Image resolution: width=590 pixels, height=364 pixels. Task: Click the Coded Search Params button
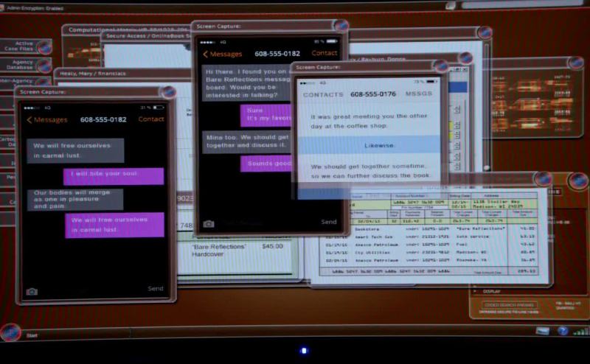click(510, 304)
